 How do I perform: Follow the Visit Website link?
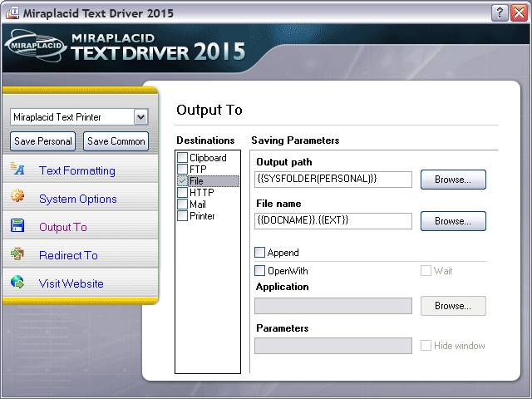(71, 283)
